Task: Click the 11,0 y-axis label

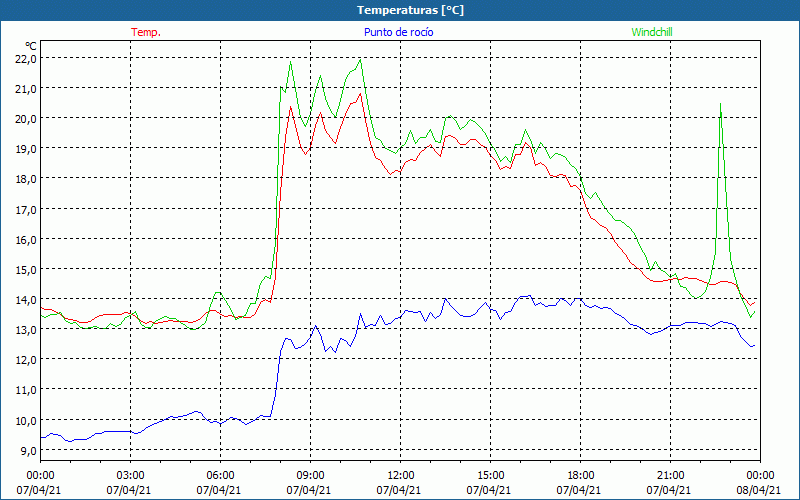Action: 26,390
